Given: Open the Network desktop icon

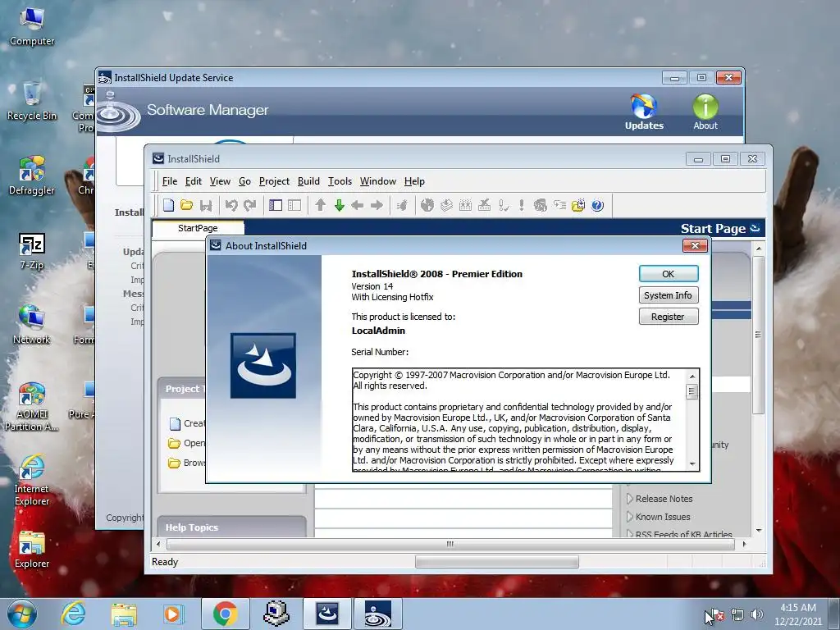Looking at the screenshot, I should point(32,325).
